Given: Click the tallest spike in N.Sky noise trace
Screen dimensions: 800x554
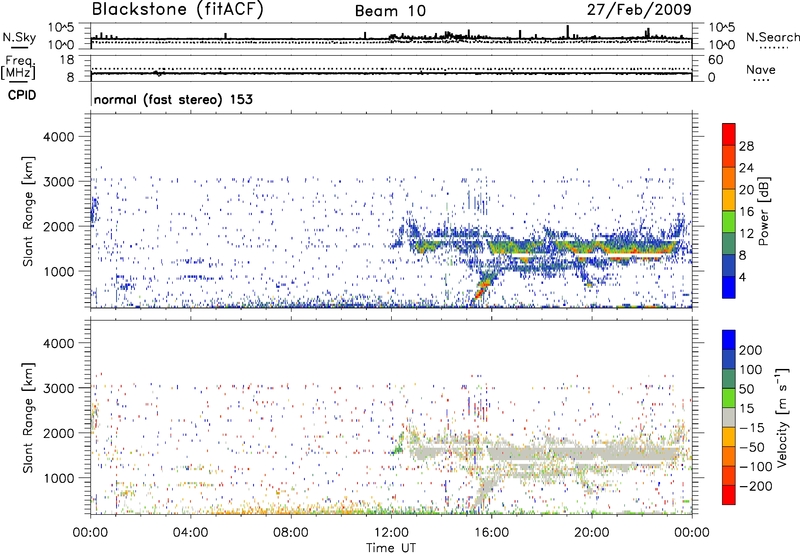Looking at the screenshot, I should (x=567, y=32).
